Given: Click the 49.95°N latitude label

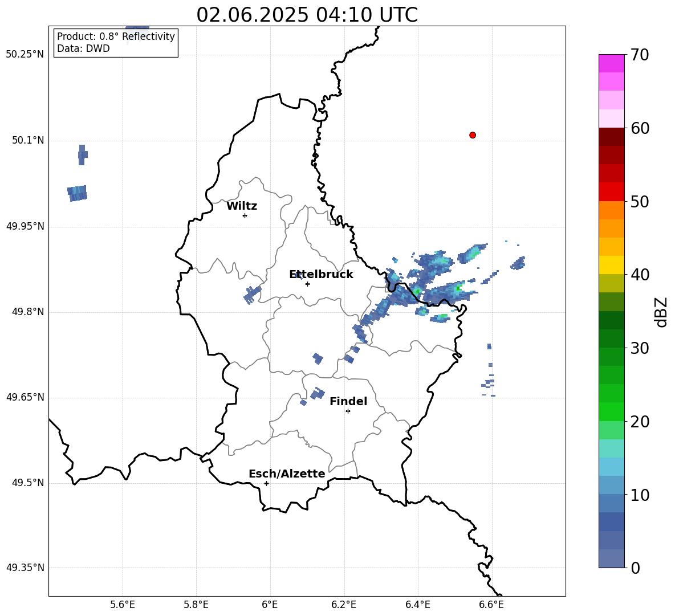Looking at the screenshot, I should [25, 226].
